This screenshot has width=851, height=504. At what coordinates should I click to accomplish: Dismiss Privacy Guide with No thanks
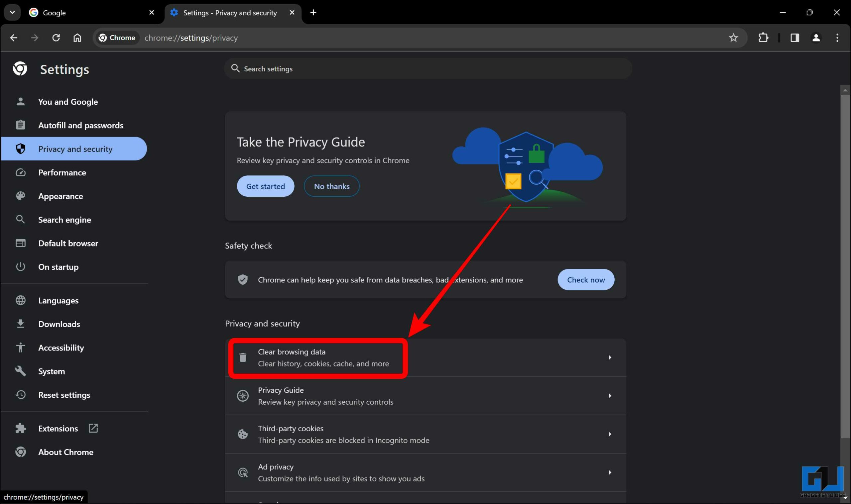[331, 186]
